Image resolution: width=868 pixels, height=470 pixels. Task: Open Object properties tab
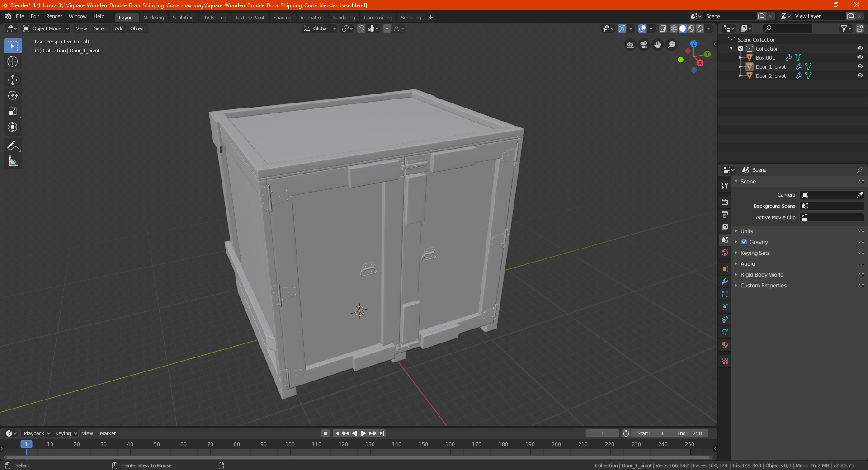point(725,269)
